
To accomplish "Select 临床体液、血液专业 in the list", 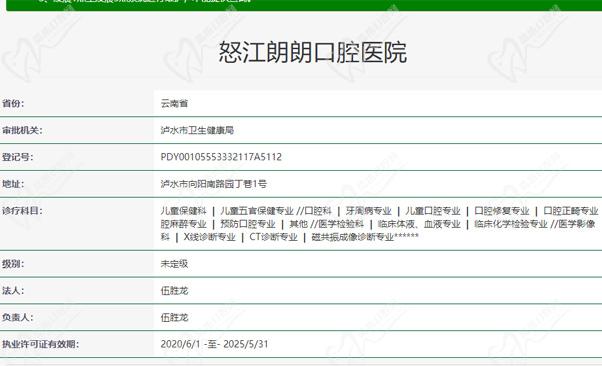I will (419, 224).
